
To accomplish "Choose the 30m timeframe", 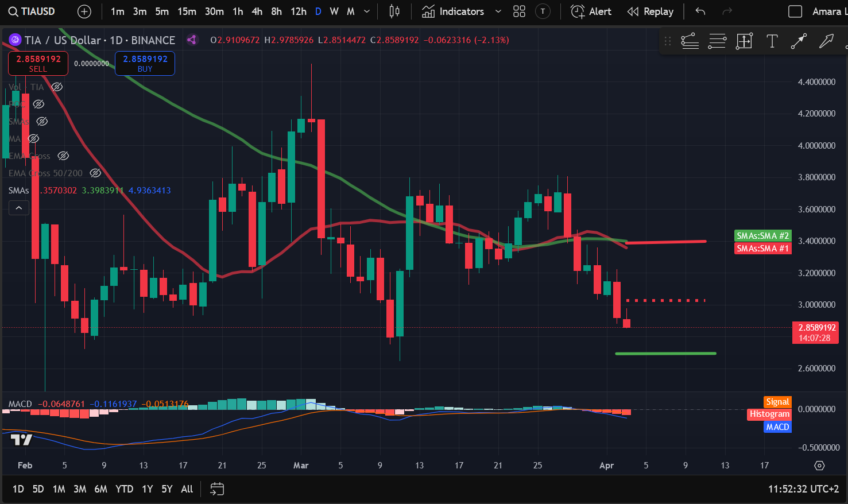I will pyautogui.click(x=214, y=11).
